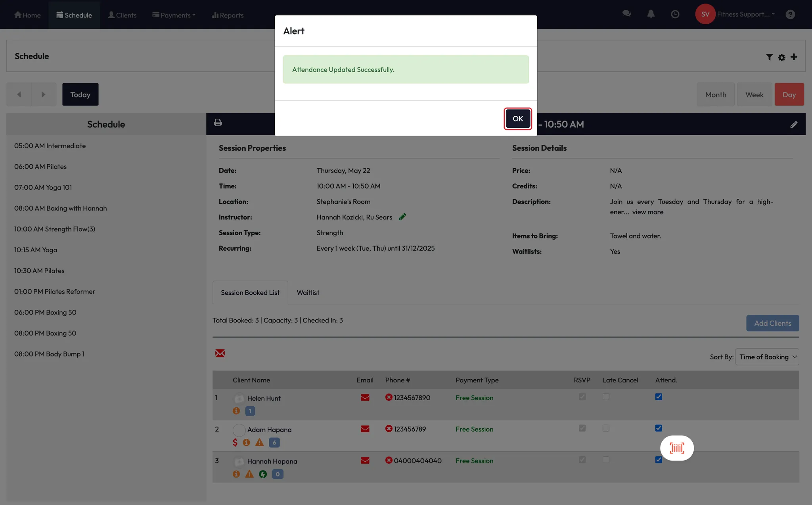Click the green pencil next to Instructor
This screenshot has width=812, height=505.
click(402, 217)
